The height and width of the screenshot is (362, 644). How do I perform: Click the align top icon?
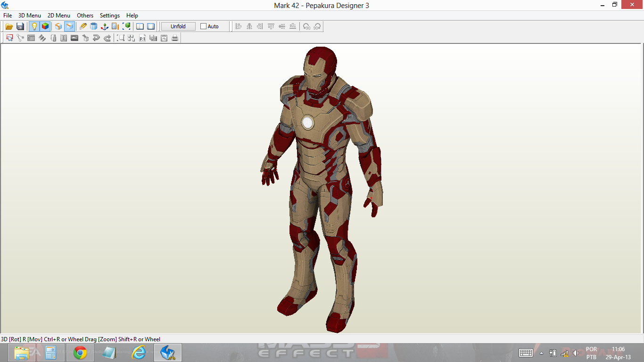tap(271, 26)
